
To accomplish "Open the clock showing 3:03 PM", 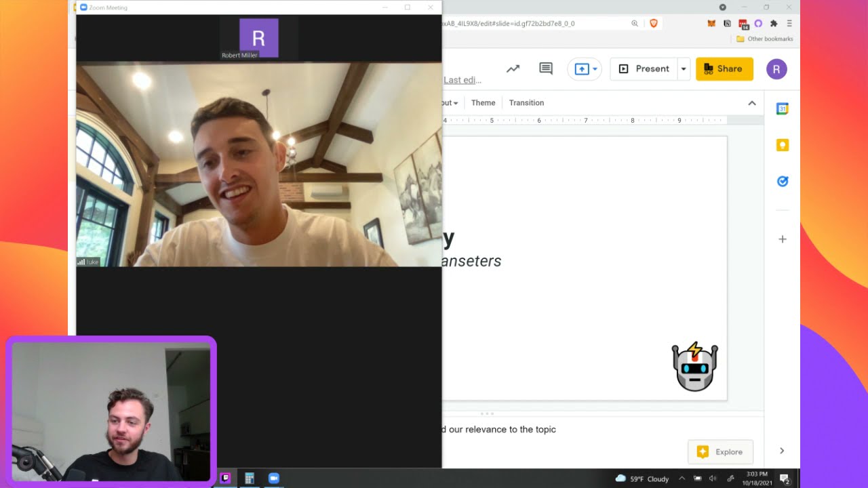I will point(757,479).
